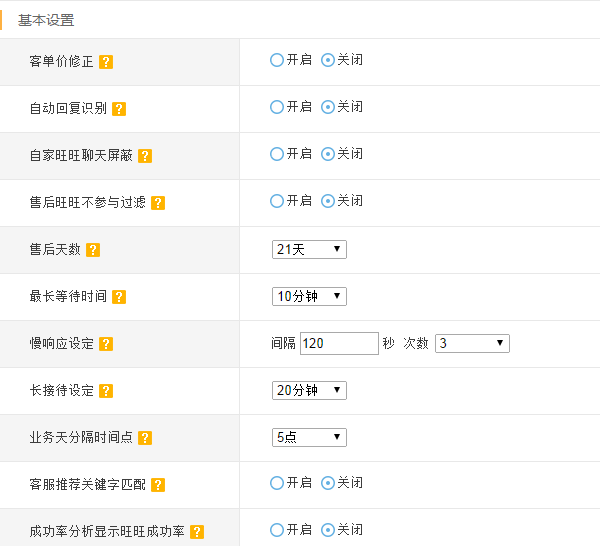Viewport: 600px width, 546px height.
Task: Expand the 售后天数 dropdown showing 21天
Action: 309,249
